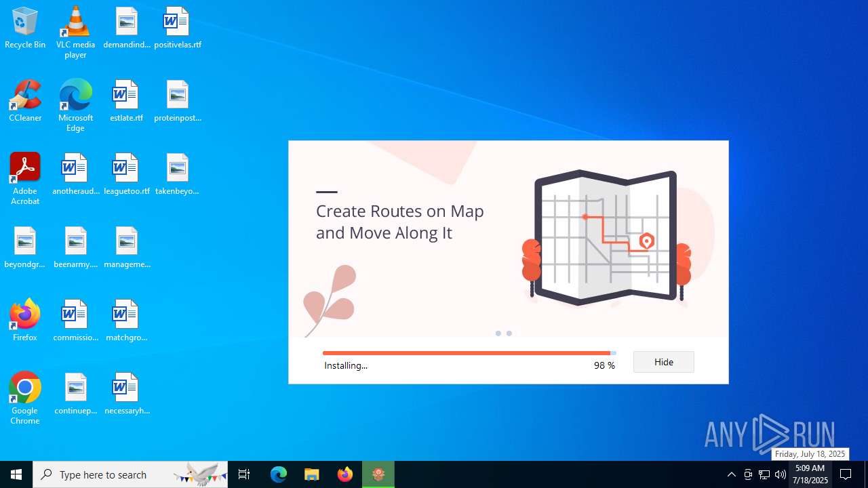868x488 pixels.
Task: Select the manageme... image file icon
Action: pos(127,248)
